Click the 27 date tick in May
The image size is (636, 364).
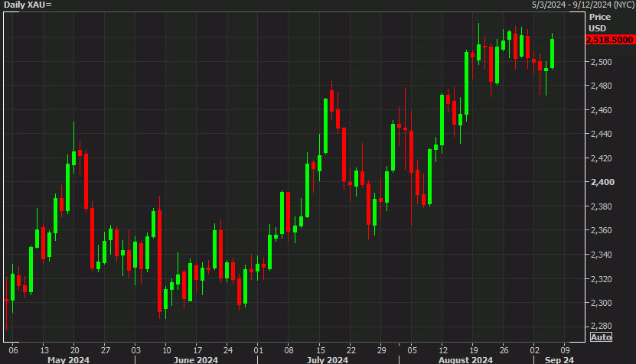pyautogui.click(x=106, y=350)
